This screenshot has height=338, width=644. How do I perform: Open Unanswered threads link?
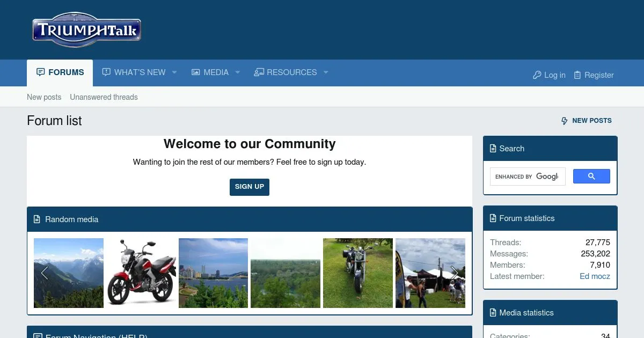click(104, 97)
